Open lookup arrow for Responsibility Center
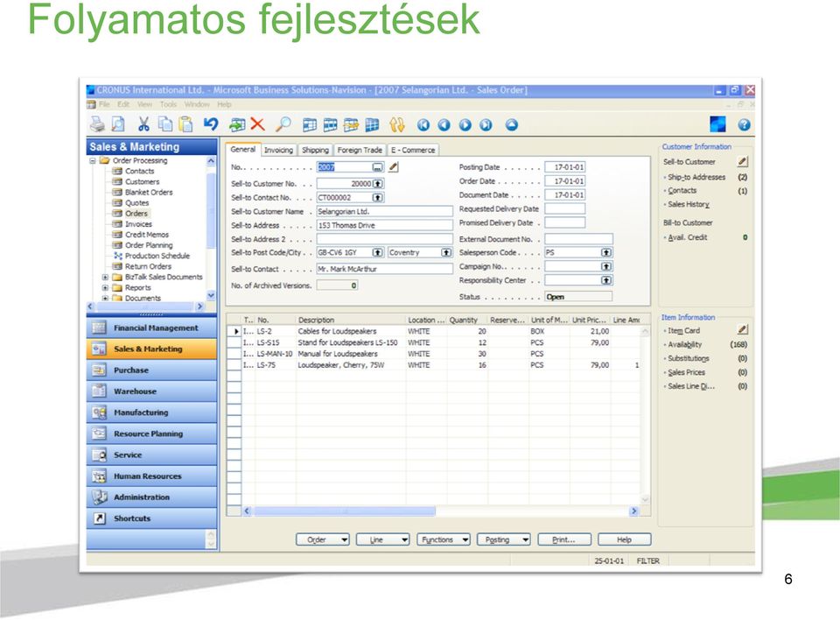The height and width of the screenshot is (620, 840). 605,280
